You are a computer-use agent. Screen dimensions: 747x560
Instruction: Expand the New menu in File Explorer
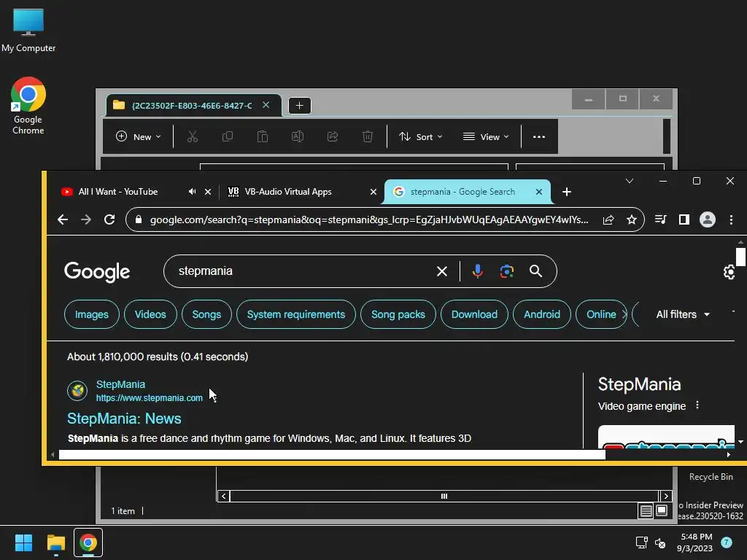tap(138, 136)
